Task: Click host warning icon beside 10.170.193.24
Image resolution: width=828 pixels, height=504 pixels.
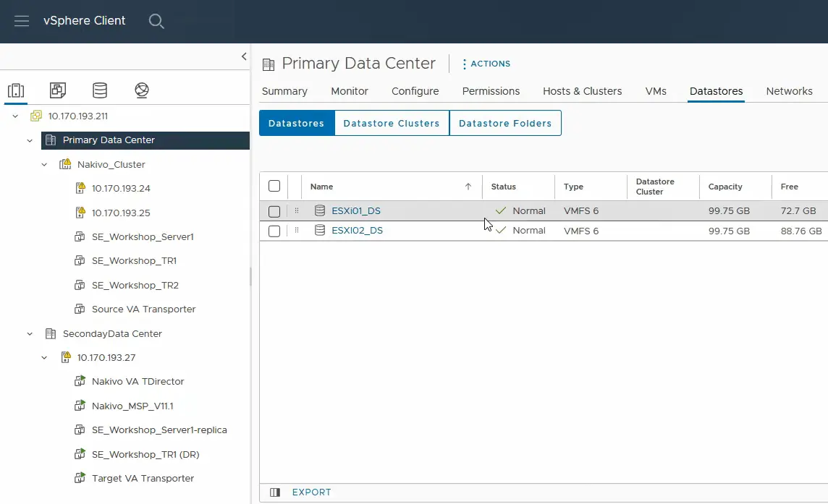Action: pos(80,188)
